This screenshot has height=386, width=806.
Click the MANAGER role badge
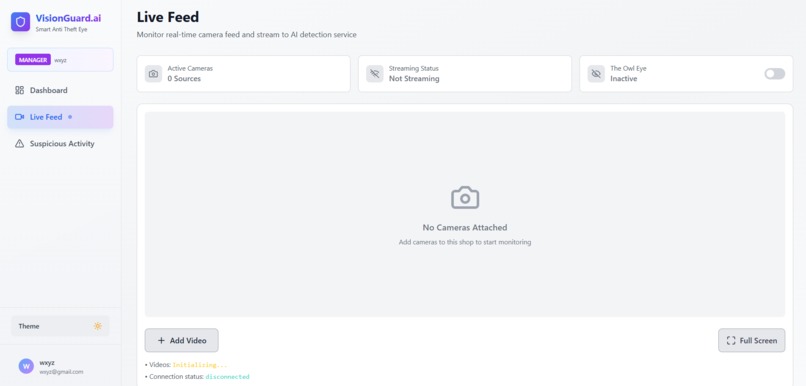33,60
